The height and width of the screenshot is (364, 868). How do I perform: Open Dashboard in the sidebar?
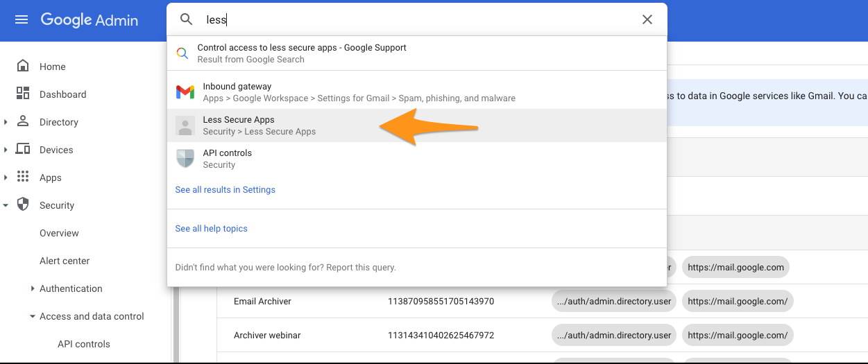pyautogui.click(x=63, y=94)
